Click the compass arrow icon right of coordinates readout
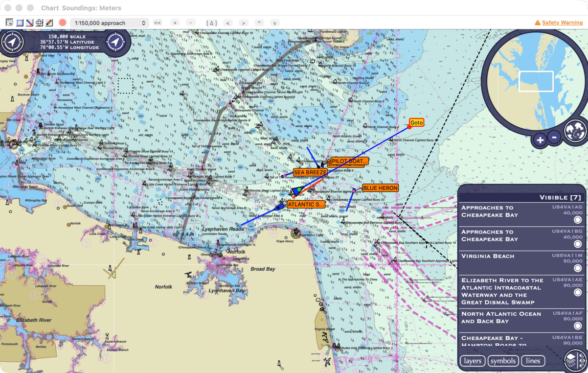Image resolution: width=588 pixels, height=373 pixels. click(116, 42)
